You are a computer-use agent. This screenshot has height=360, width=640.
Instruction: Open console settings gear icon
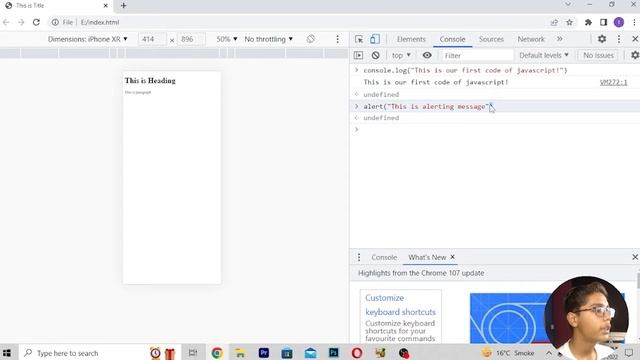(635, 55)
